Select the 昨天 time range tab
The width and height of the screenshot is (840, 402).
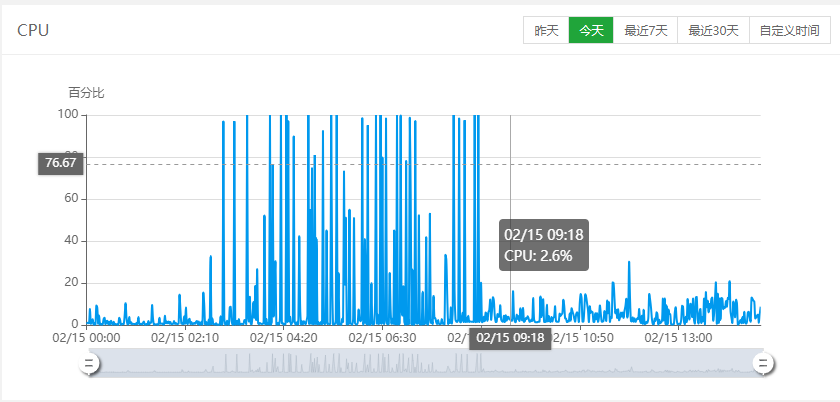click(546, 31)
